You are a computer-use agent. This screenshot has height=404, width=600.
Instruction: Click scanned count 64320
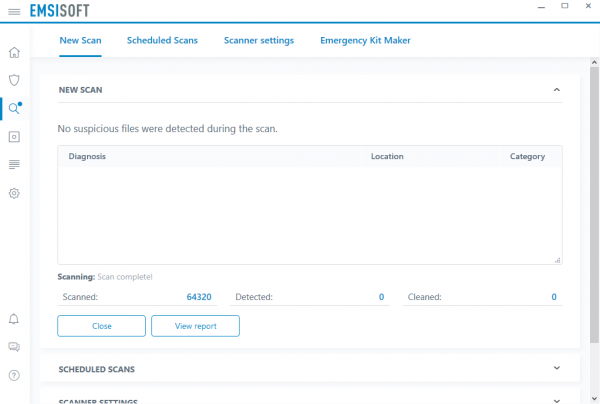199,297
